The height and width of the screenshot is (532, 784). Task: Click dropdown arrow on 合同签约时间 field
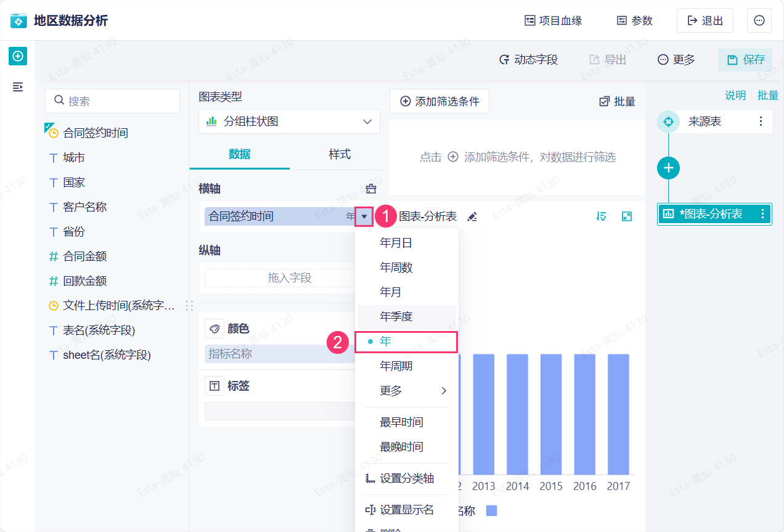pos(365,216)
